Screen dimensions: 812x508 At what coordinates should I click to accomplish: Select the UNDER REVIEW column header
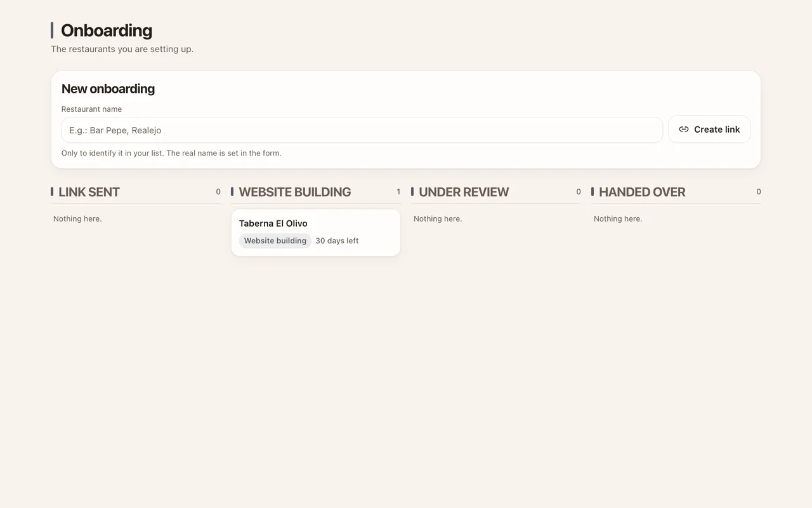point(464,192)
